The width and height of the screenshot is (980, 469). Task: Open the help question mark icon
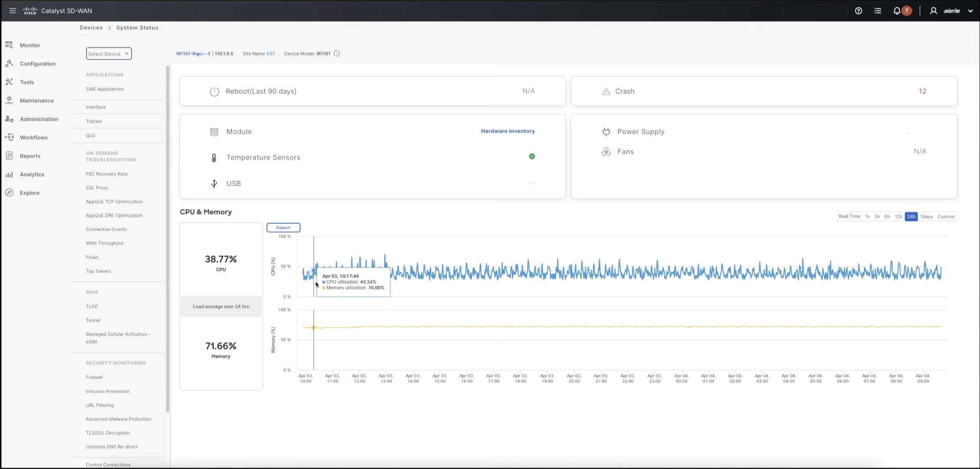(x=859, y=11)
